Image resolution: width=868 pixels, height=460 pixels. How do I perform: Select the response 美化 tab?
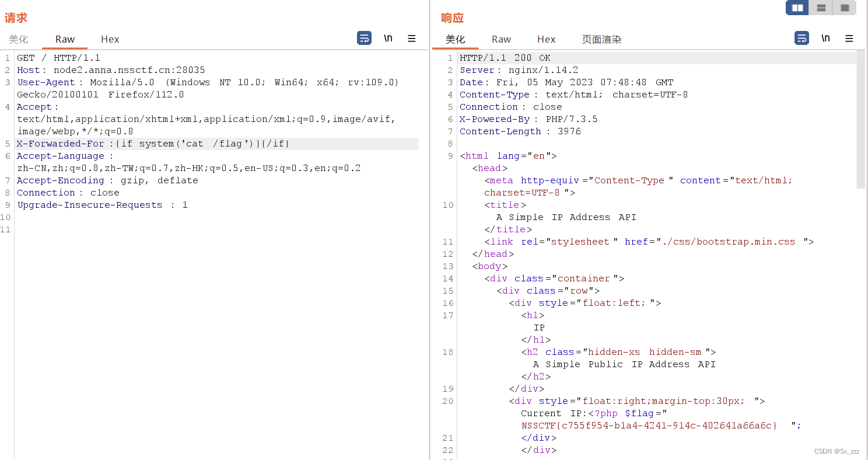click(x=455, y=39)
